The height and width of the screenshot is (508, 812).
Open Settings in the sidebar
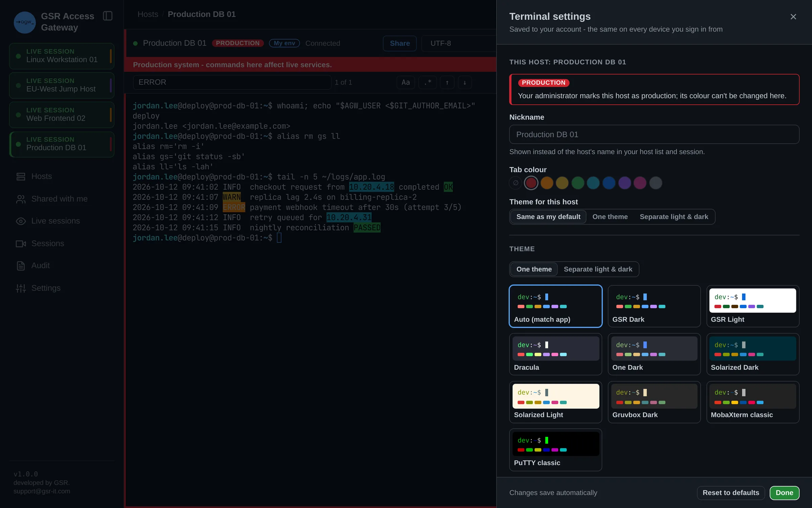click(62, 288)
